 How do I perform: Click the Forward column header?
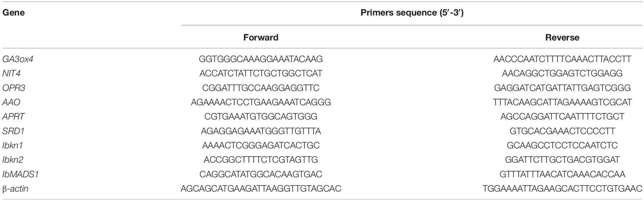(x=261, y=37)
